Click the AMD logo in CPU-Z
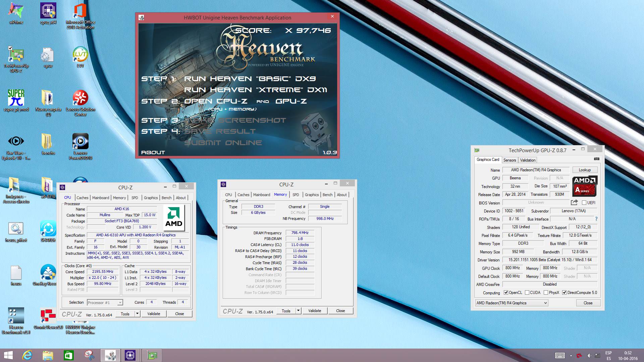This screenshot has width=644, height=362. pos(174,218)
